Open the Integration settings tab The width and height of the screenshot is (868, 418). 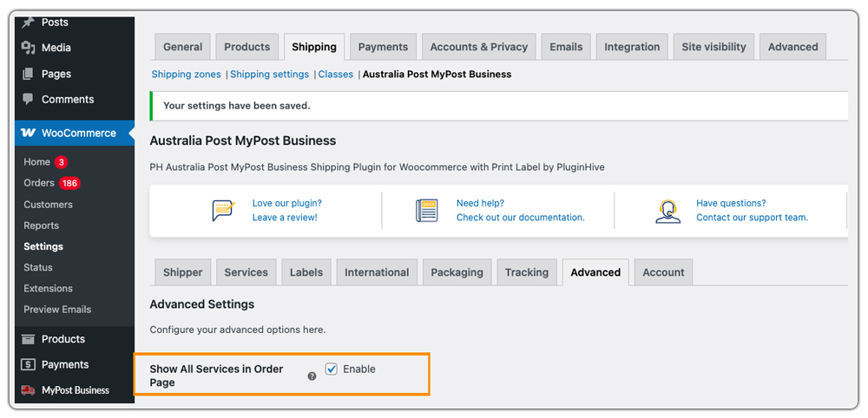pos(632,47)
